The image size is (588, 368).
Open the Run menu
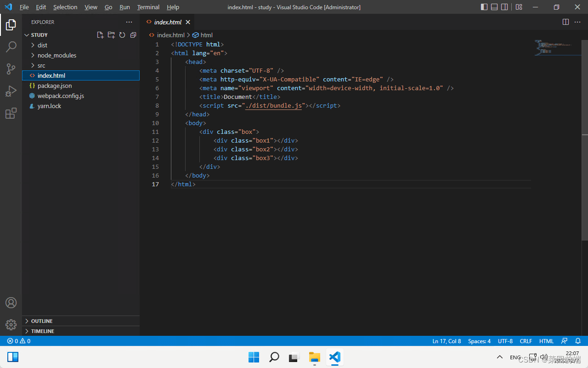click(x=124, y=7)
